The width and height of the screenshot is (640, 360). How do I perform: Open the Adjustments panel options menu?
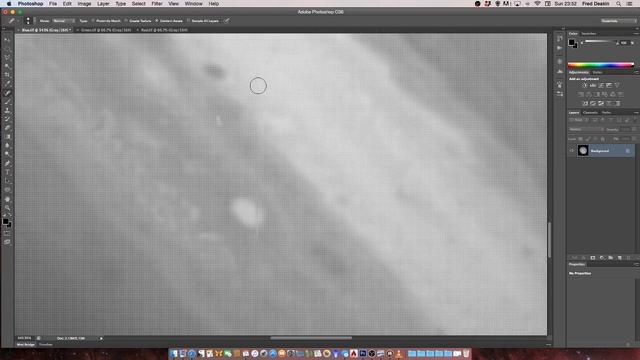636,72
